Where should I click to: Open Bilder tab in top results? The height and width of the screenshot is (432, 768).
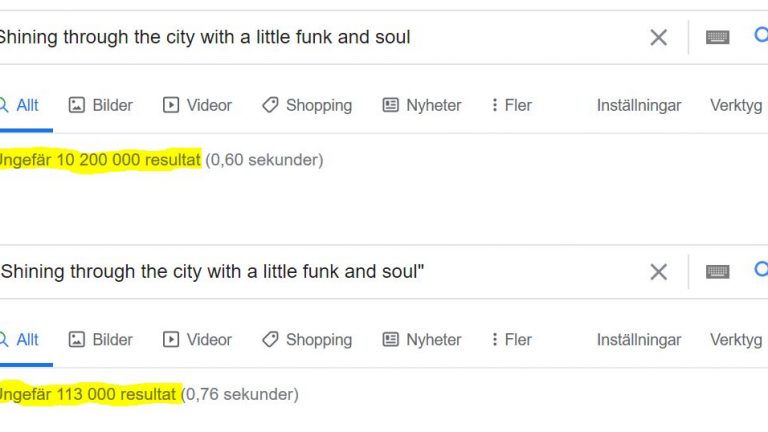(100, 105)
